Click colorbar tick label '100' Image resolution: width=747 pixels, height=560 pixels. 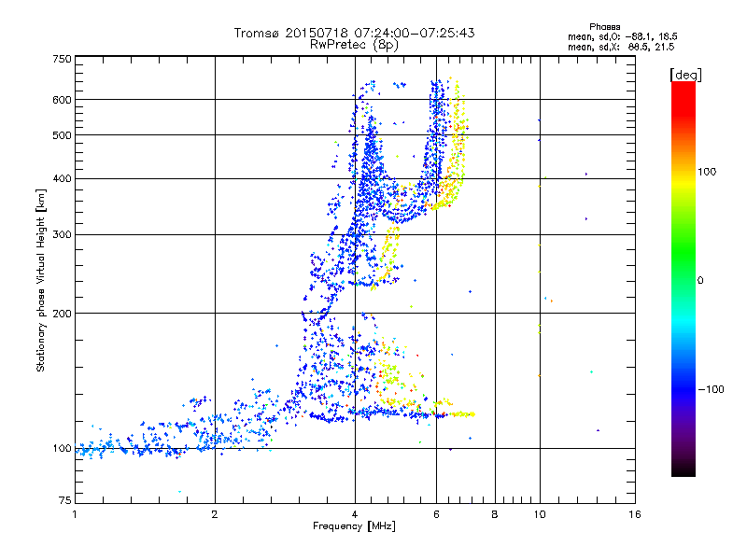point(707,172)
